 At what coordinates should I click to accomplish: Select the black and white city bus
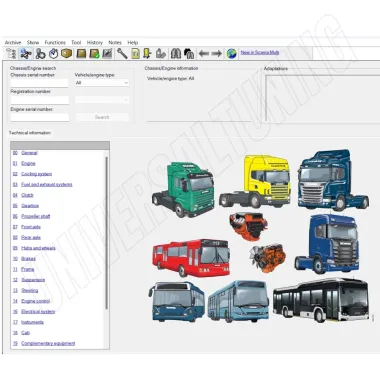(321, 300)
